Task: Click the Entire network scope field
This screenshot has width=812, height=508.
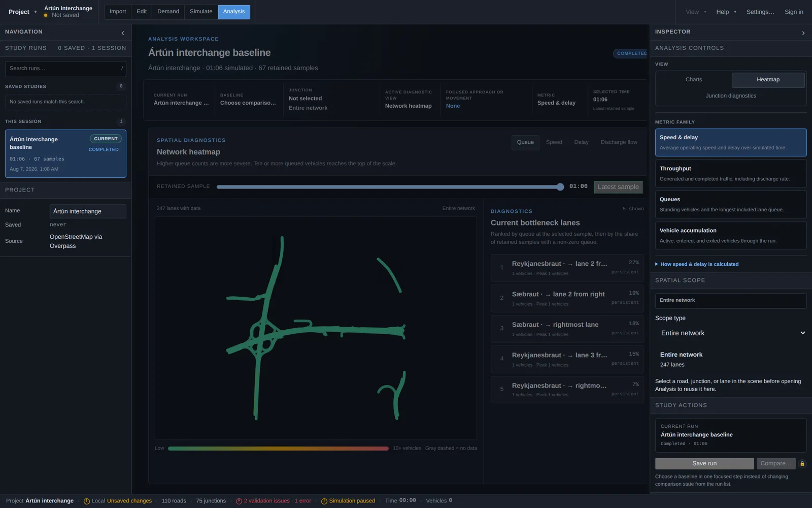Action: 731,301
